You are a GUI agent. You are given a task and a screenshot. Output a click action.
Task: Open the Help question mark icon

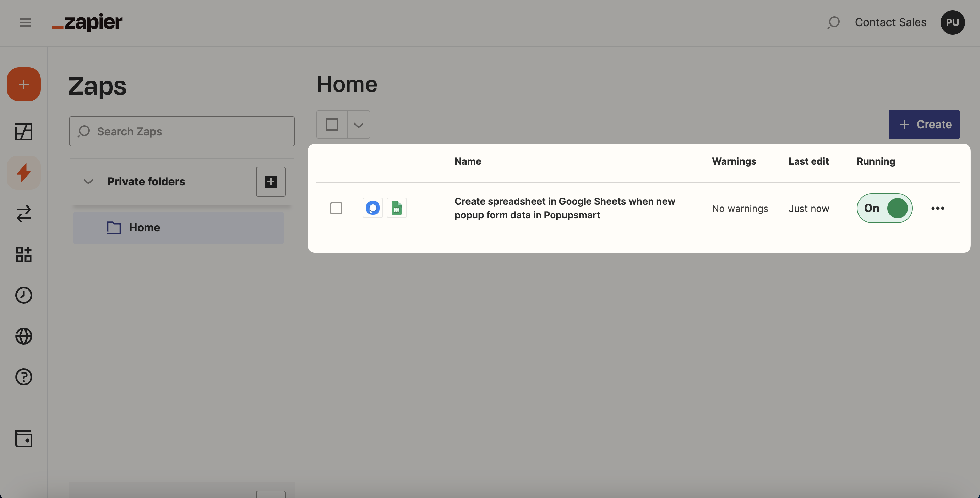pyautogui.click(x=23, y=377)
